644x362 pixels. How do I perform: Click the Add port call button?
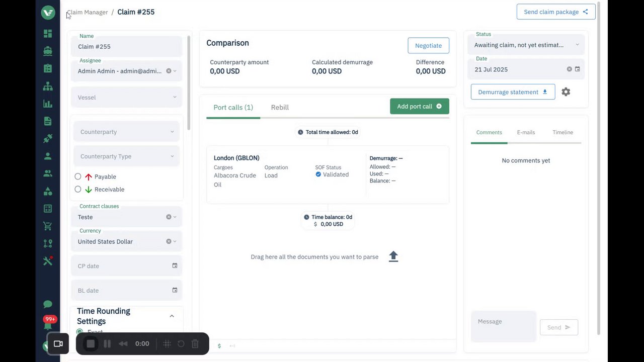(x=419, y=107)
